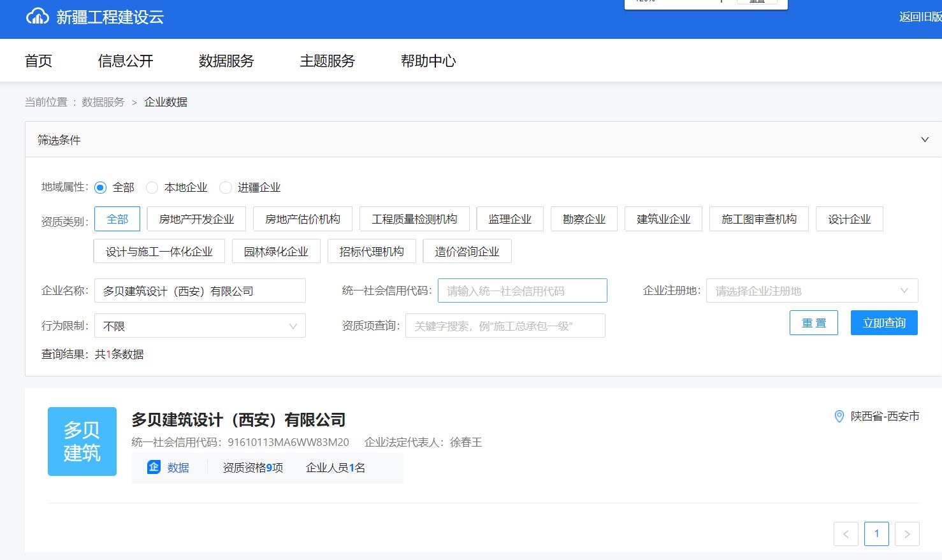The width and height of the screenshot is (942, 560).
Task: Filter by 工程质量检测机构 category
Action: click(x=414, y=219)
